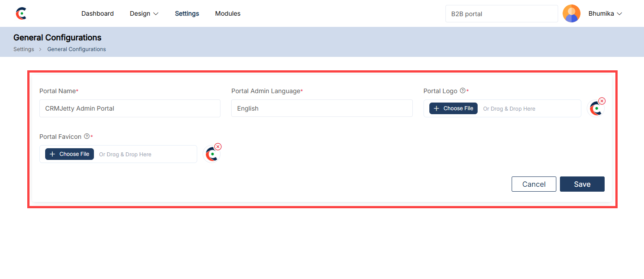Select the Settings menu item
644x279 pixels.
point(187,13)
